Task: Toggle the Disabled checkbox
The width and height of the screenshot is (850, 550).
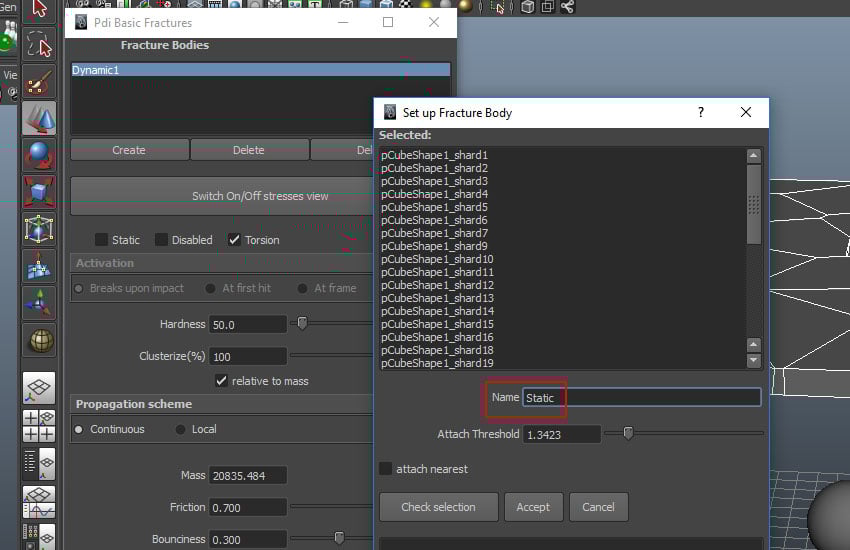Action: pyautogui.click(x=161, y=240)
